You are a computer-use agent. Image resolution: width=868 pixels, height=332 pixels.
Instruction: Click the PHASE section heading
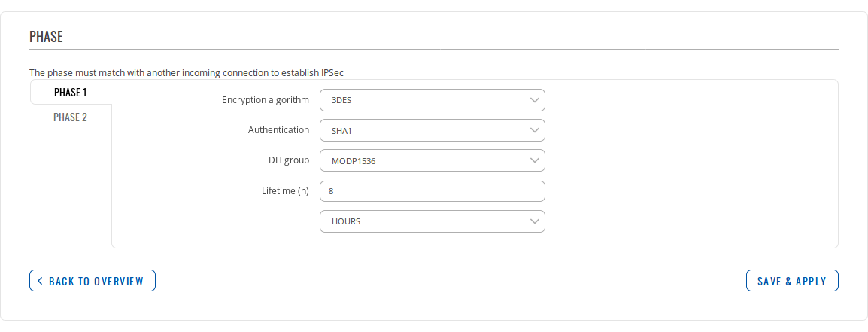pos(46,37)
